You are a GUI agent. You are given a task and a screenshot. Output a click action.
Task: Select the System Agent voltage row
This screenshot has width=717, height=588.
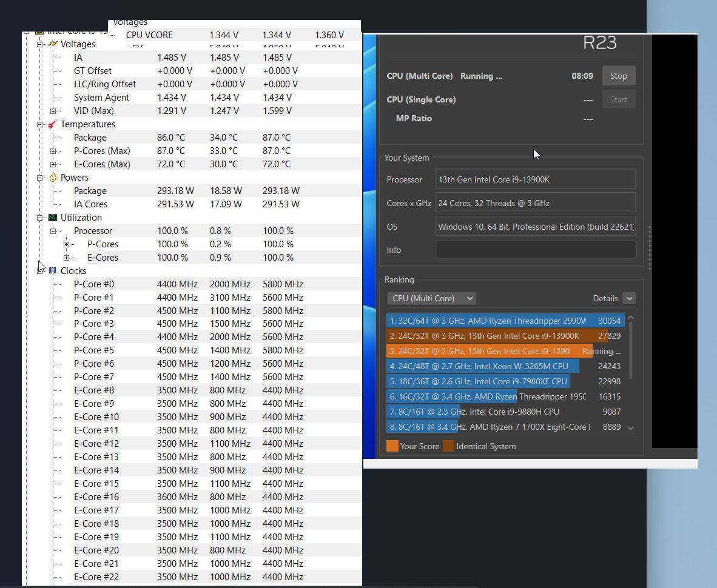click(x=217, y=98)
